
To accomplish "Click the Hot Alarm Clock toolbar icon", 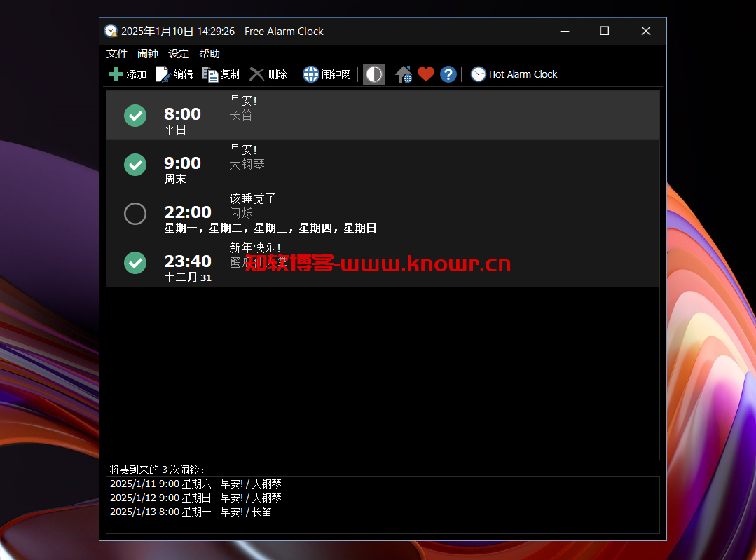I will coord(478,74).
